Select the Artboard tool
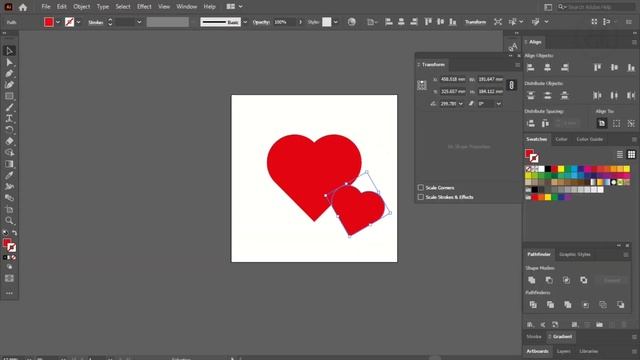This screenshot has height=360, width=640. coord(9,209)
